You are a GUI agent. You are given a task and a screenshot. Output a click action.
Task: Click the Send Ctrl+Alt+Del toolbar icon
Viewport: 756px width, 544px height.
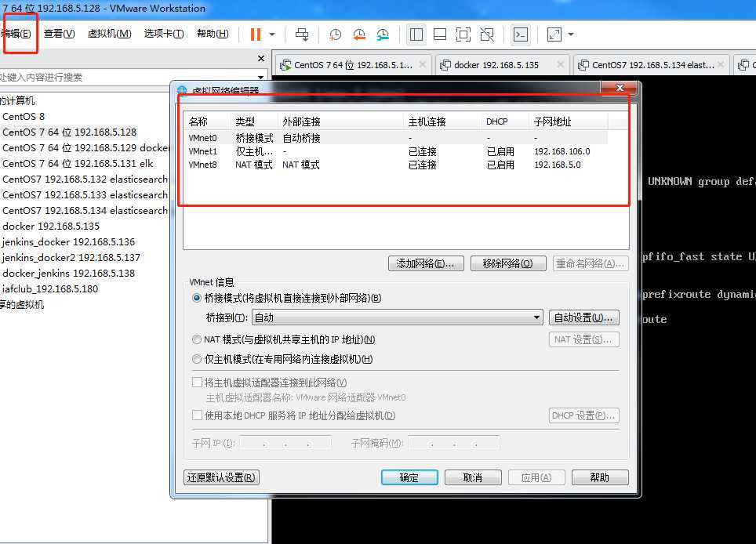coord(302,34)
